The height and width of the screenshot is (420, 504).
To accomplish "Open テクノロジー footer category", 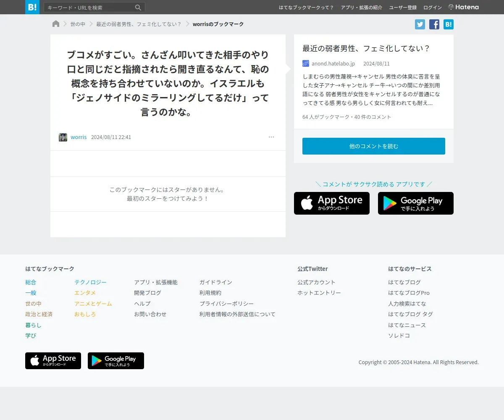I will (x=90, y=282).
